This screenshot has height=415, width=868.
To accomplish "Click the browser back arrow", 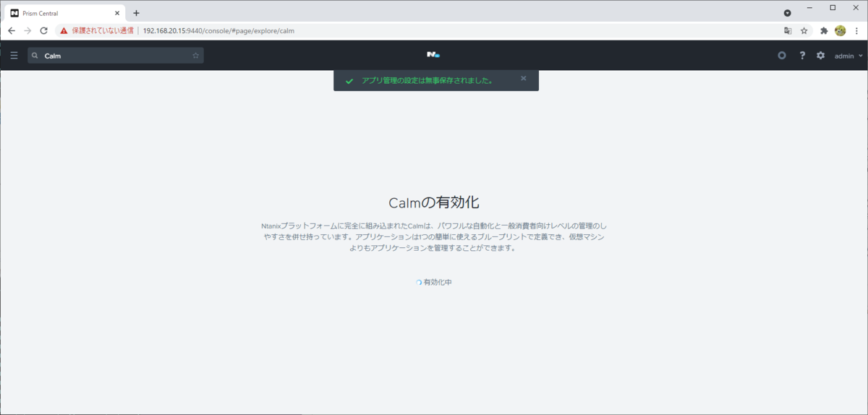I will tap(12, 31).
